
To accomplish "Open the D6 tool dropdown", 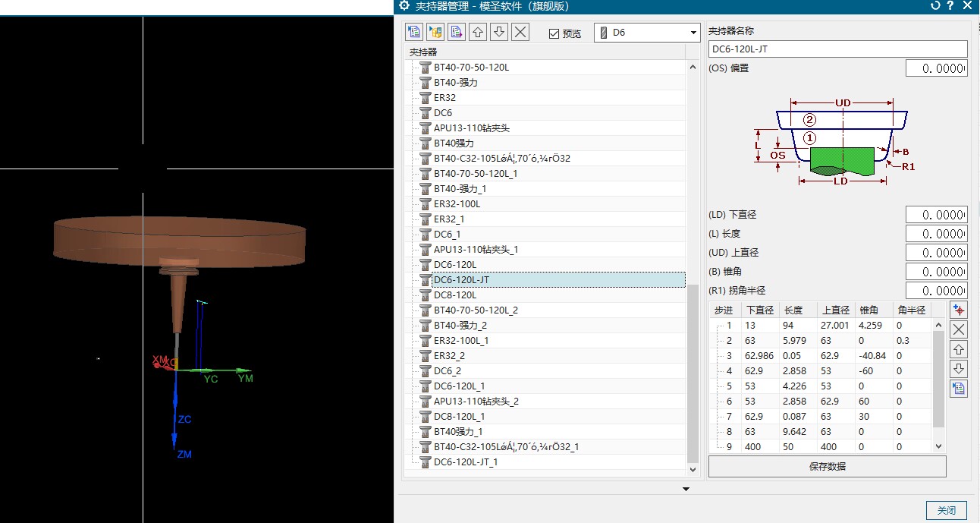I will pyautogui.click(x=646, y=33).
